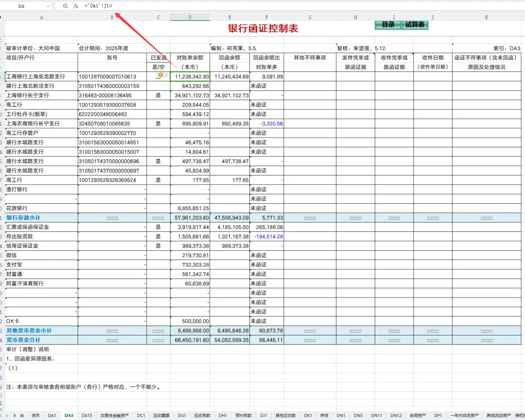Click the 索引:DA3 cell
This screenshot has width=525, height=420.
[487, 48]
